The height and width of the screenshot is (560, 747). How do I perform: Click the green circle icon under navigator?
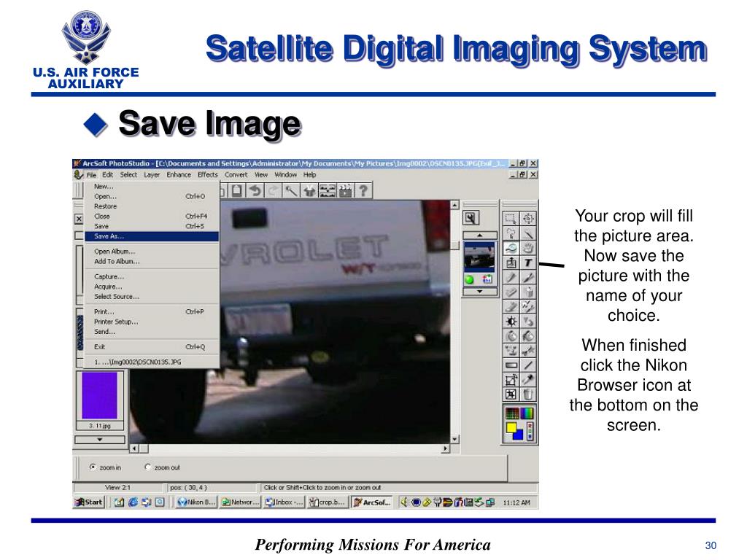469,279
